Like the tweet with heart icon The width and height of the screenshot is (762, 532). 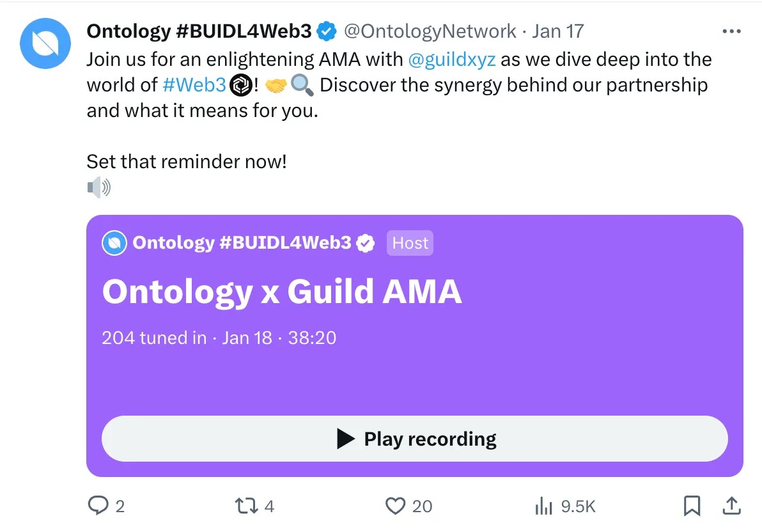(x=396, y=506)
